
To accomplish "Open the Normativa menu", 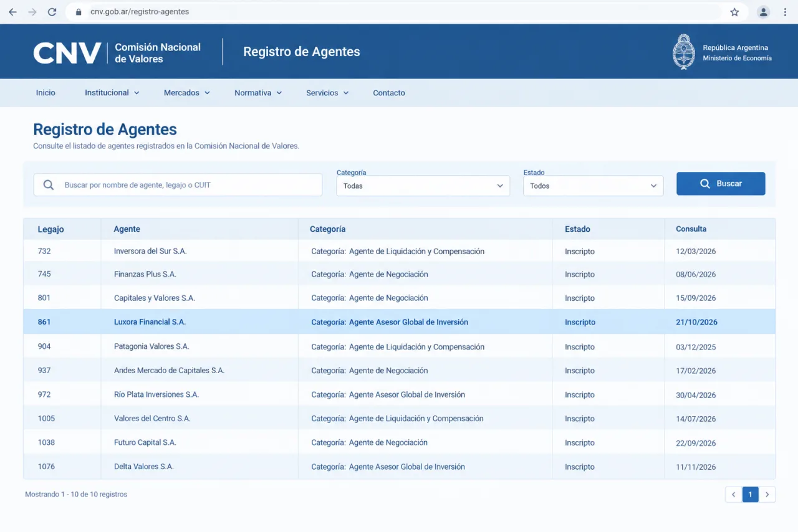I will pyautogui.click(x=258, y=93).
